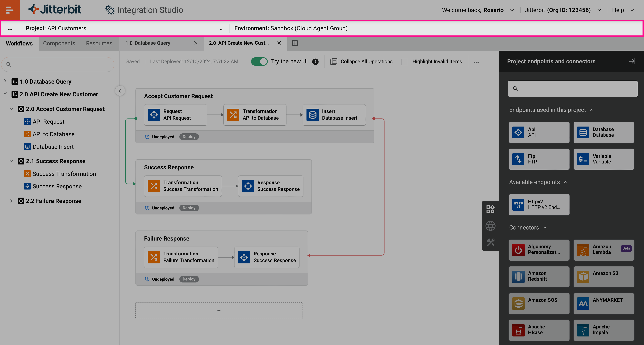Select the Httpv2 available endpoint

(x=539, y=204)
